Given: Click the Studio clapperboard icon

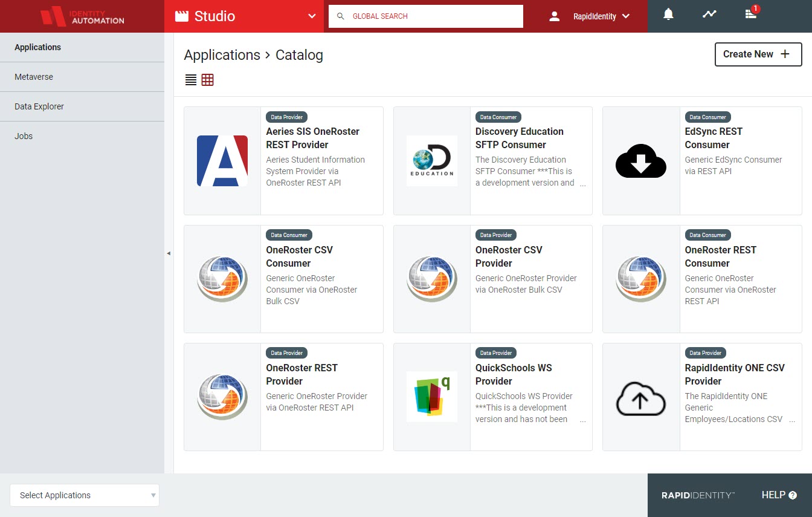Looking at the screenshot, I should (x=181, y=16).
